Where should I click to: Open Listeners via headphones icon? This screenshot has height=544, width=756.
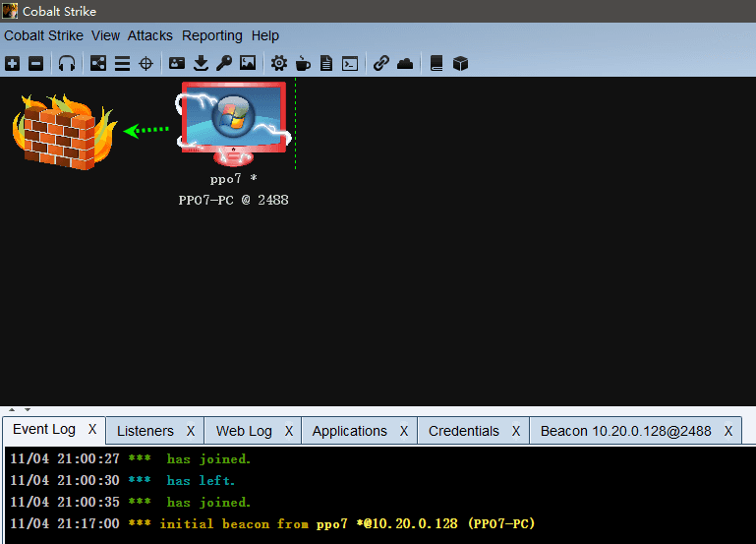point(67,63)
